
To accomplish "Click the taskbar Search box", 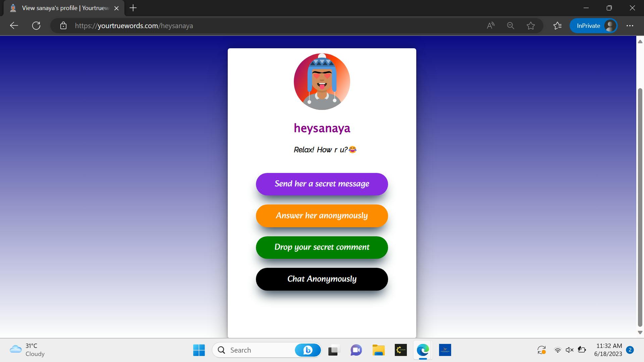I will click(267, 350).
